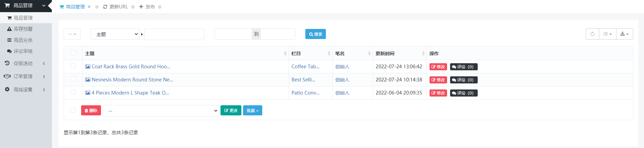The image size is (644, 148).
Task: Click image icon beside Nesnesis title
Action: pos(88,80)
